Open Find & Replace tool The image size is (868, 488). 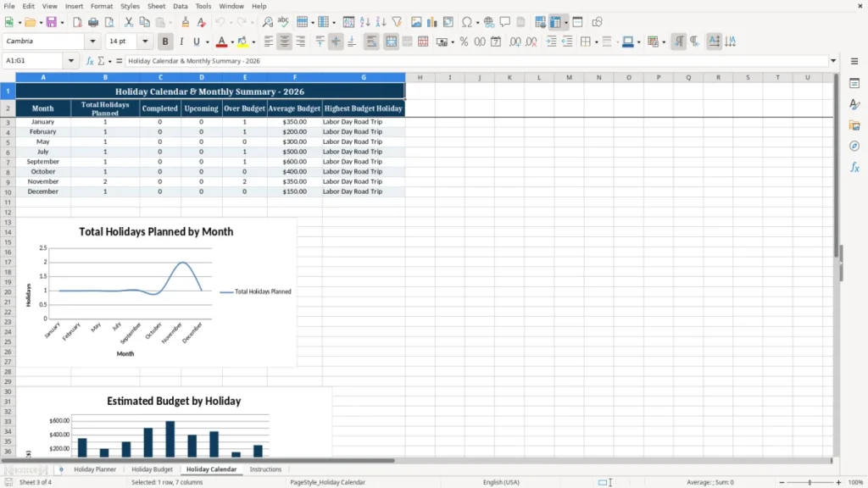[267, 22]
